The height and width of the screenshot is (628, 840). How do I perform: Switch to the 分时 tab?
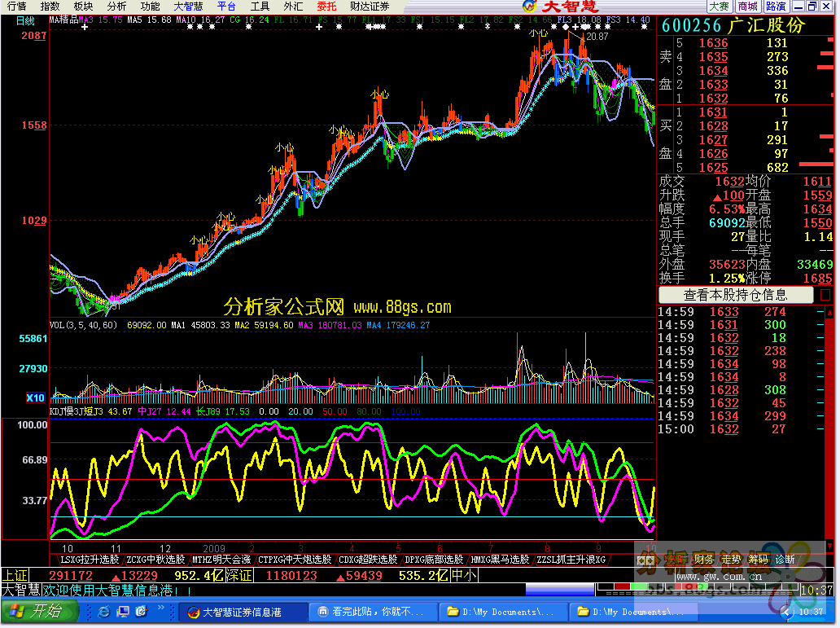pyautogui.click(x=677, y=560)
